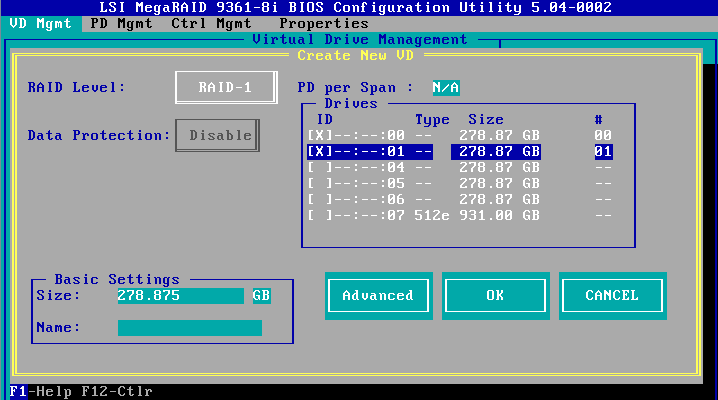The height and width of the screenshot is (400, 718).
Task: Check drive 04 in the Drives list
Action: pyautogui.click(x=319, y=168)
